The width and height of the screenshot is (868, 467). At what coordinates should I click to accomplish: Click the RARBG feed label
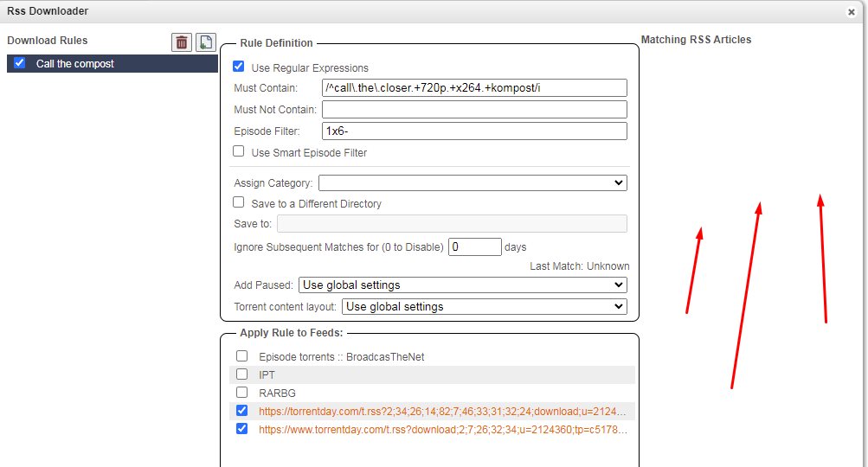click(277, 393)
